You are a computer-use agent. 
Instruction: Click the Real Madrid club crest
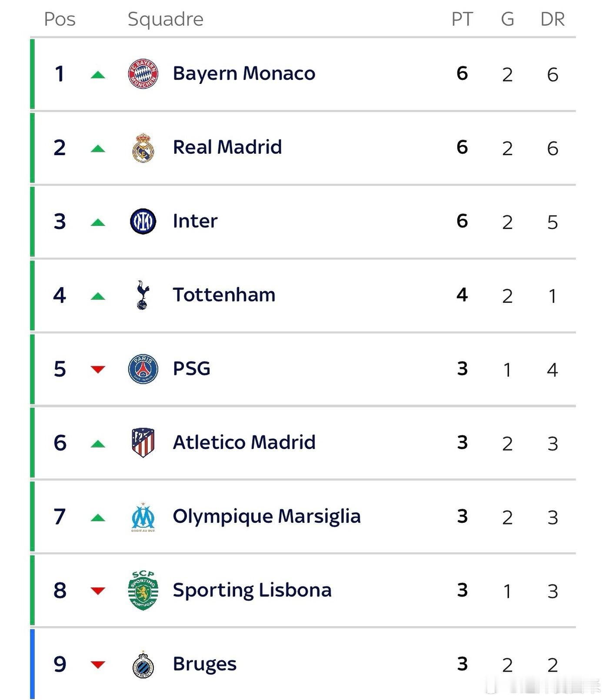coord(143,148)
